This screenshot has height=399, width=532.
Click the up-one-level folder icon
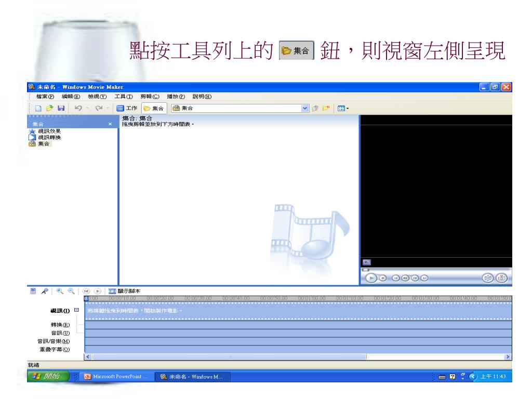[315, 108]
